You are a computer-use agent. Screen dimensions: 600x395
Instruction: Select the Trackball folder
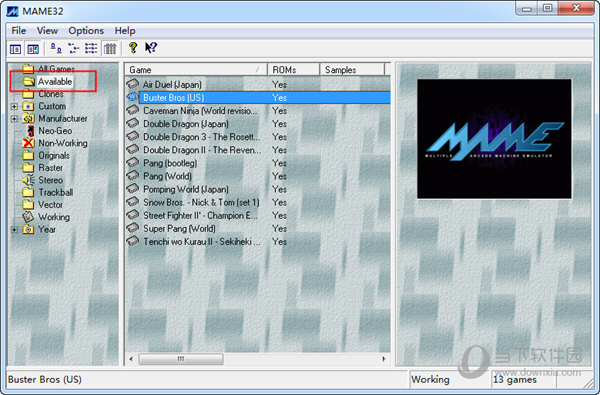[56, 193]
